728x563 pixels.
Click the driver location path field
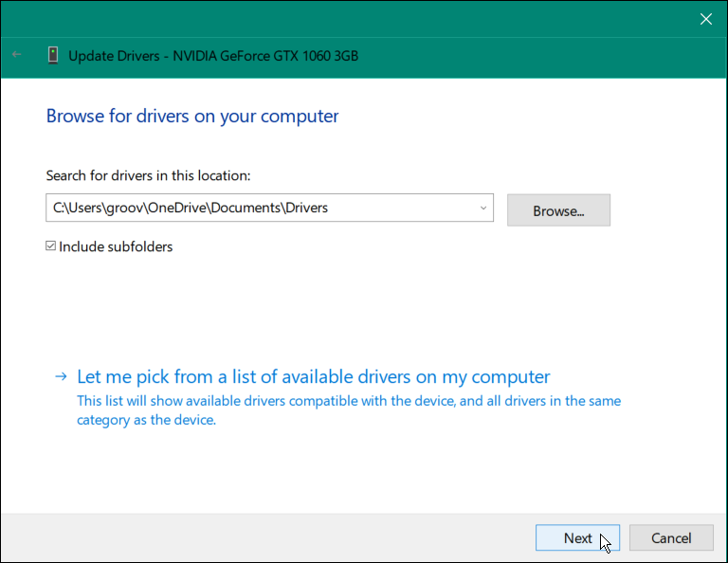[269, 208]
